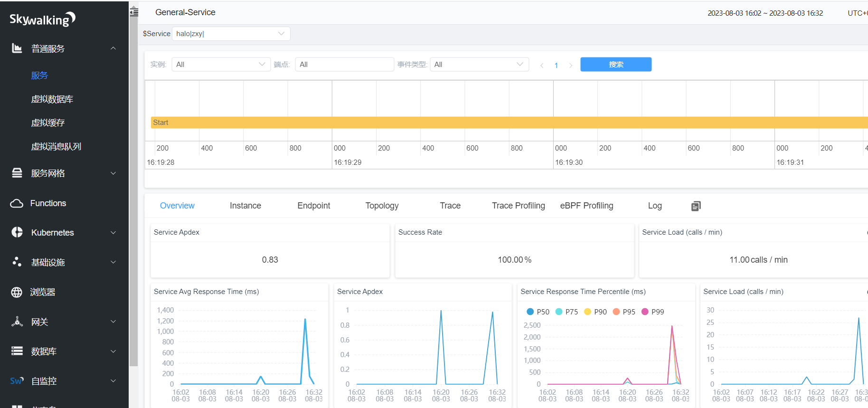Open the 虚拟数据库 sidebar menu item
Viewport: 868px width, 408px height.
coord(52,99)
